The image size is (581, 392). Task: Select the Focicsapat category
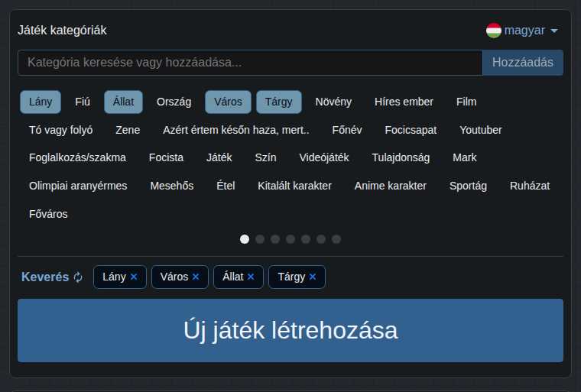(411, 130)
